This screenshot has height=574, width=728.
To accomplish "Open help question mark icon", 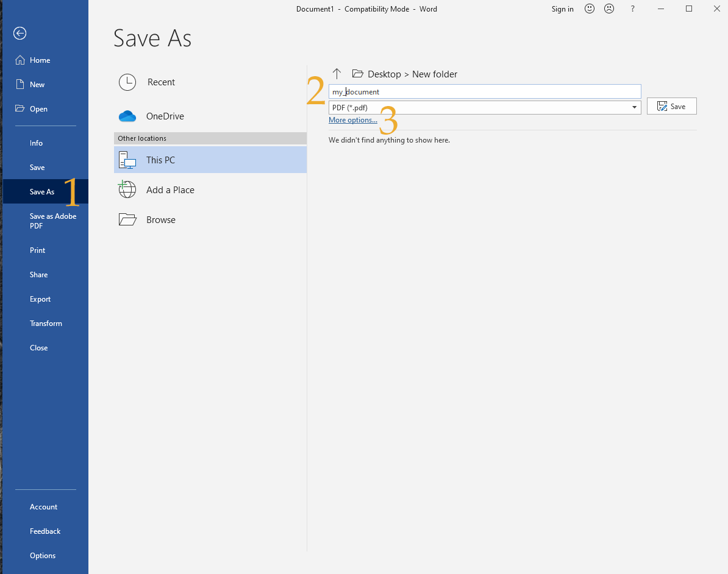I will pyautogui.click(x=632, y=9).
